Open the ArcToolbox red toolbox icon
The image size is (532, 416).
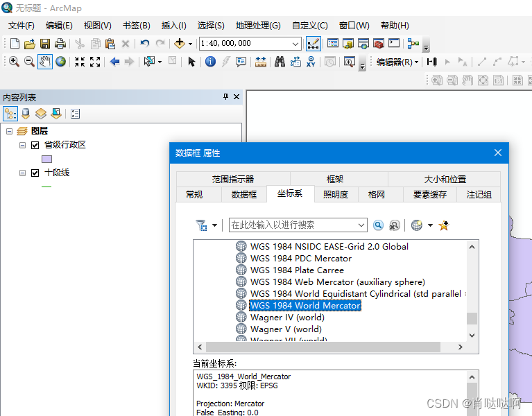point(378,44)
